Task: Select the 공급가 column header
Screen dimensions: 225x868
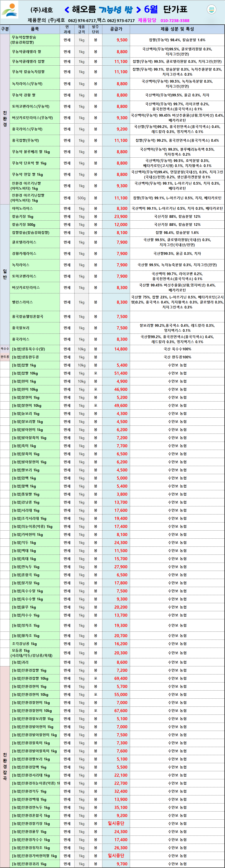Action: click(x=116, y=29)
